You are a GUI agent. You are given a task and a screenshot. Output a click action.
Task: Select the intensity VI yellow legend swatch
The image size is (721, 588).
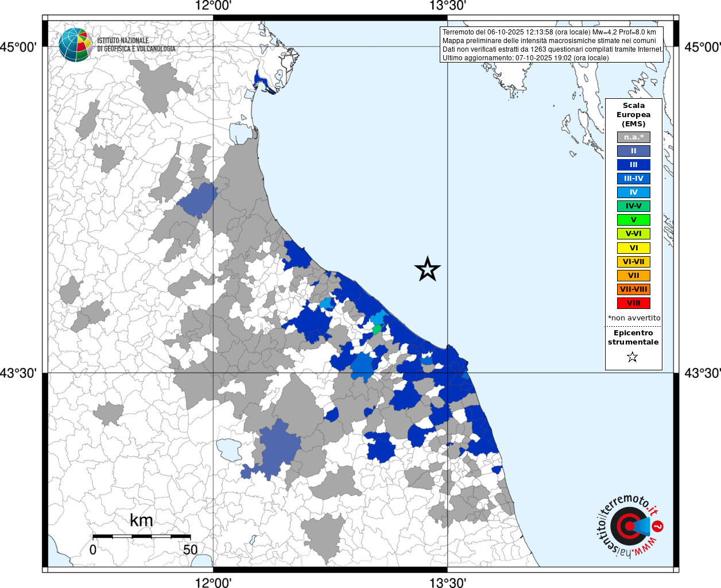tap(634, 248)
